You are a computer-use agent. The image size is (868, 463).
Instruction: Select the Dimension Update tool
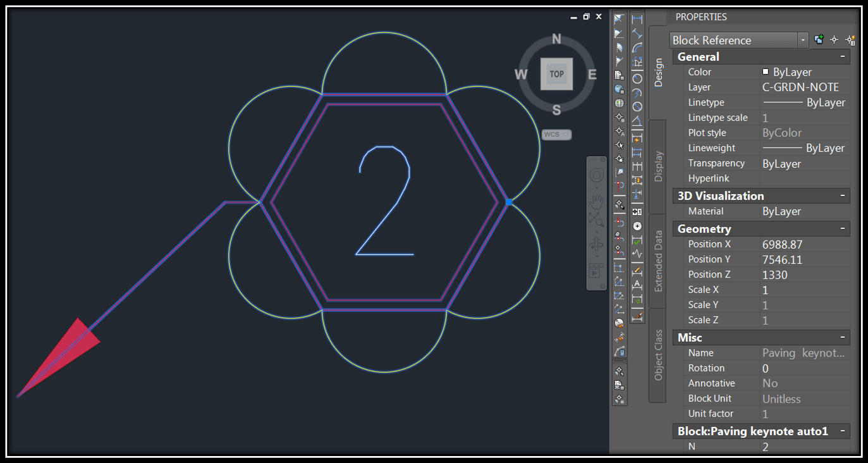point(637,299)
